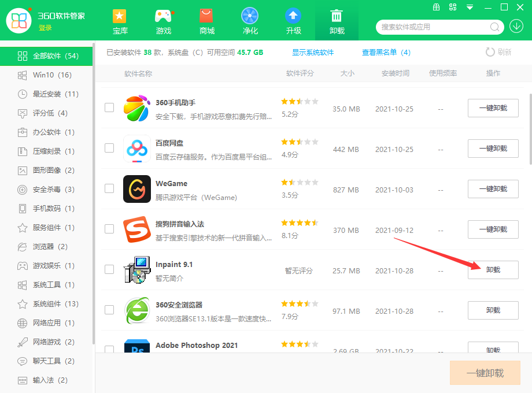Open the 商城 store tab

206,22
